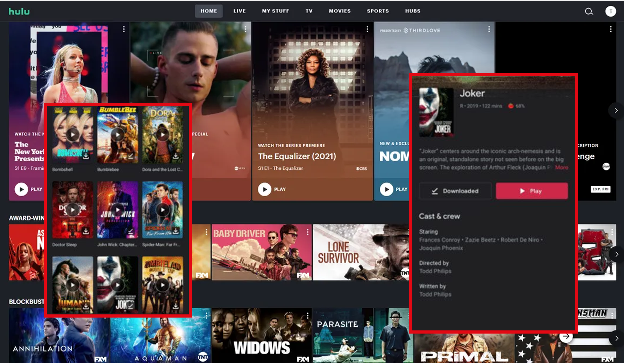Open options menu on the ThirdLove Nomadland card
Screen dimensions: 624x364
click(489, 29)
